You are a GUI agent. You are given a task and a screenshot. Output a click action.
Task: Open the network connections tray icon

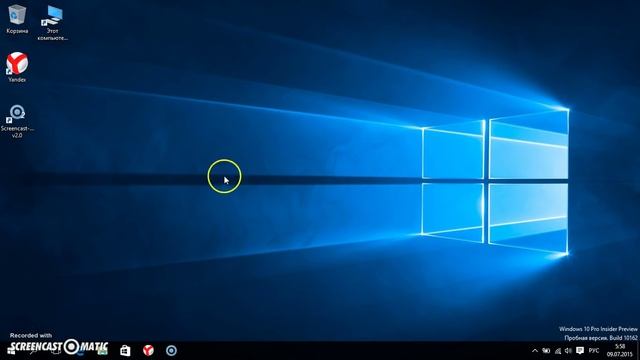558,351
